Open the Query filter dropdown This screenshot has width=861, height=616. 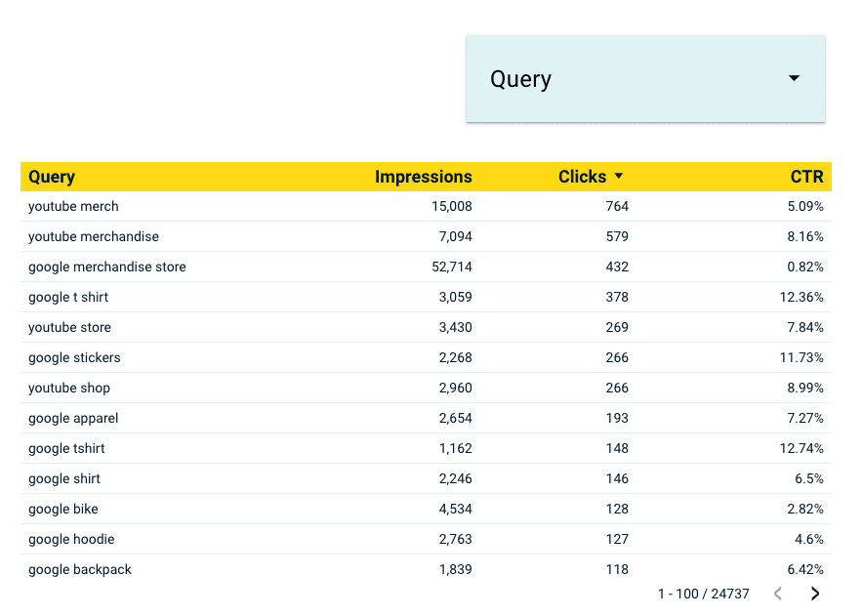(x=644, y=79)
